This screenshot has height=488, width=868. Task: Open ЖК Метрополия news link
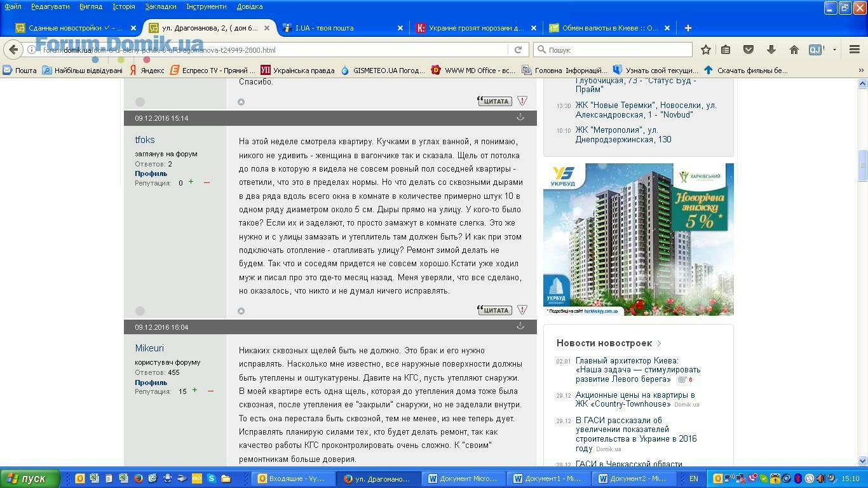[623, 135]
